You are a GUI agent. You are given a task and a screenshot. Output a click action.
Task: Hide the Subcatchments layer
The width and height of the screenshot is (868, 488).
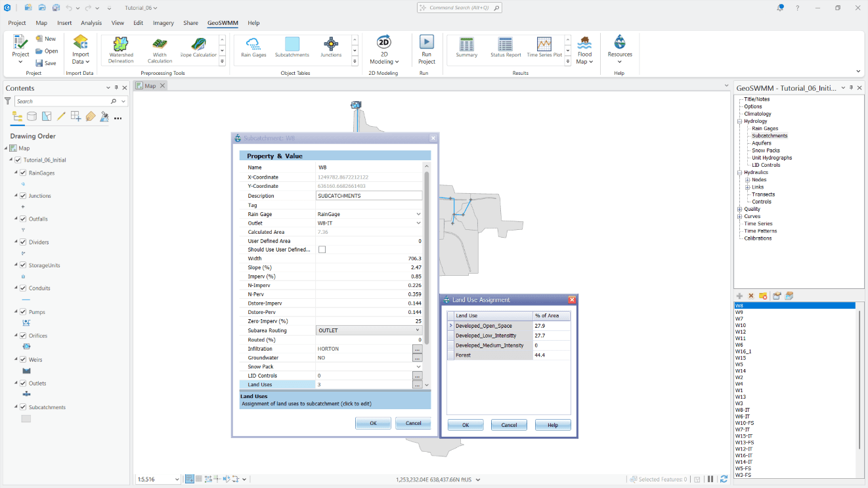(24, 407)
